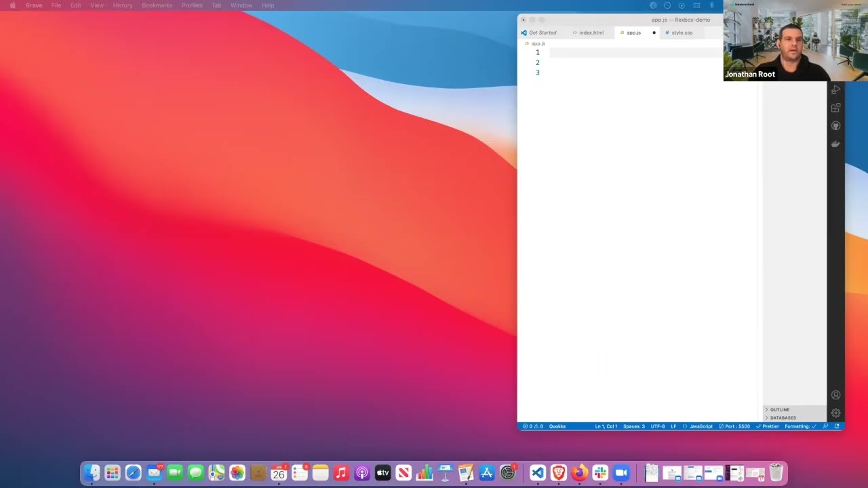The image size is (868, 488).
Task: Open Safari from the Dock
Action: tap(133, 472)
